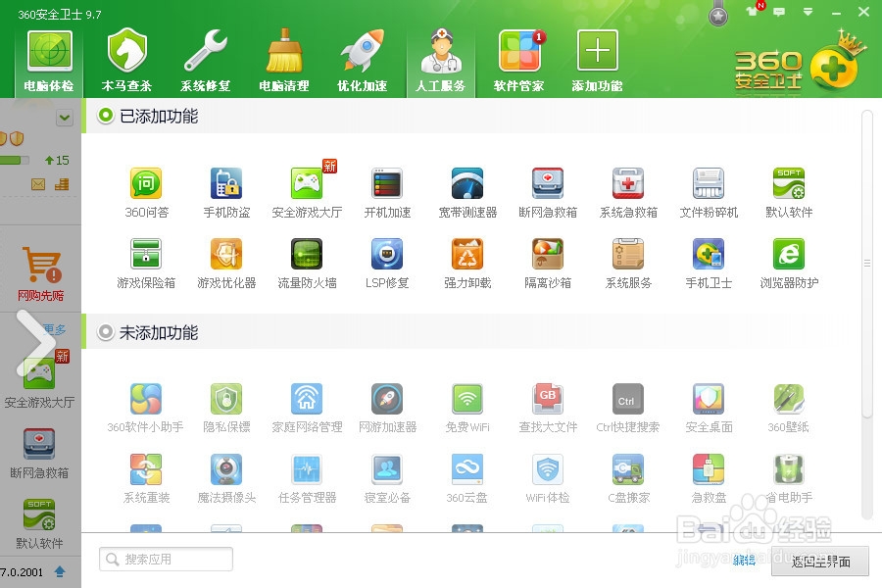Screen dimensions: 882x588
Task: Click the search apps input field
Action: (x=166, y=559)
